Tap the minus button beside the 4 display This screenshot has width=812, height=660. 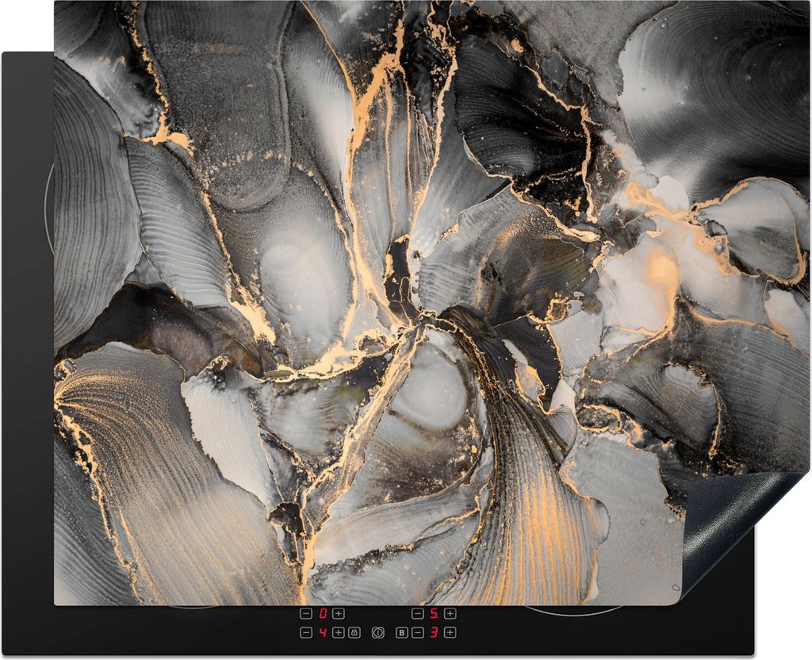(x=306, y=632)
